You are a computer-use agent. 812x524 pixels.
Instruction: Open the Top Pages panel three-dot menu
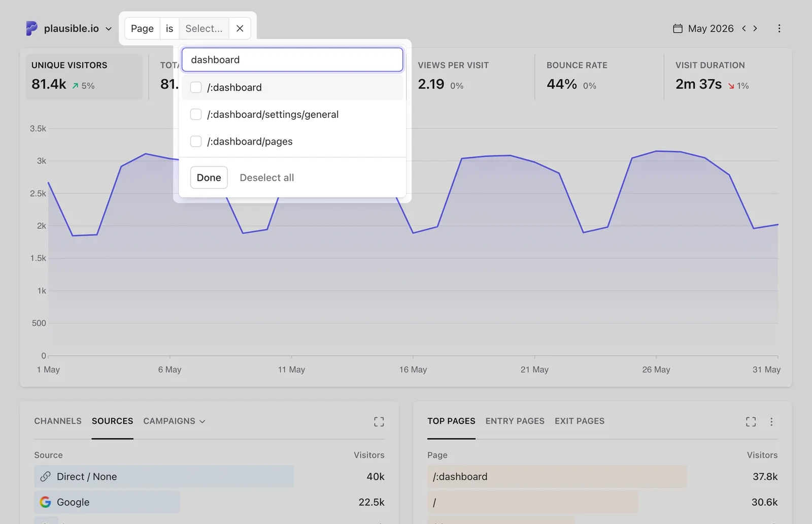coord(771,421)
